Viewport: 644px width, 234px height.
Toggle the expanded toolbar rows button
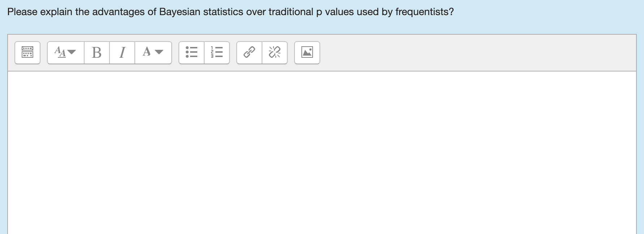[27, 52]
